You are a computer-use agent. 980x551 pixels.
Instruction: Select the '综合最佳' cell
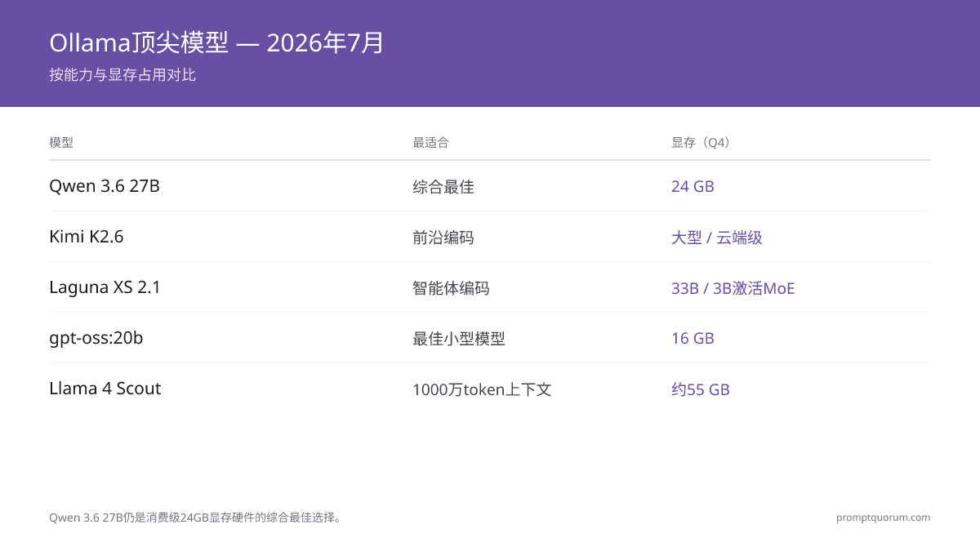(x=443, y=187)
